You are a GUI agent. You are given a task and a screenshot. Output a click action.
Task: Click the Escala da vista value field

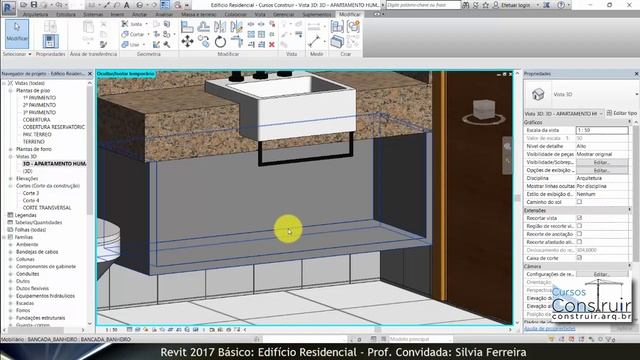pyautogui.click(x=602, y=130)
